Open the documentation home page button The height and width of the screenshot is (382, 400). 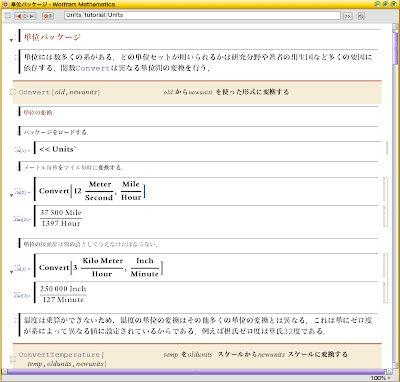point(48,16)
